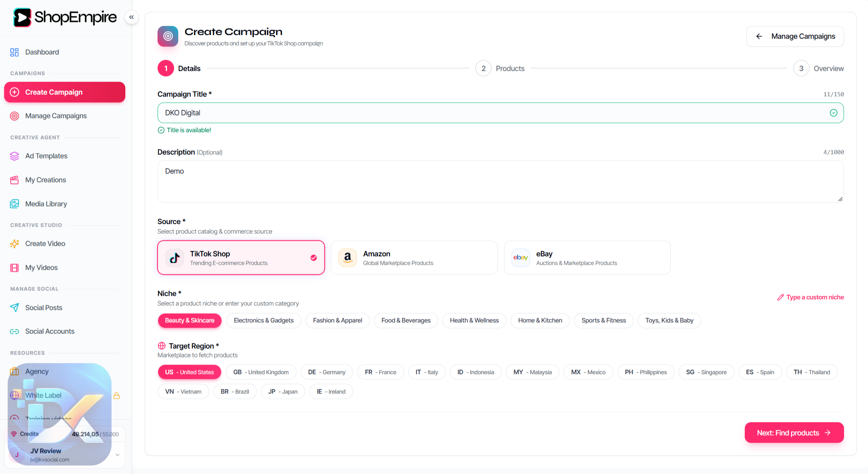868x474 pixels.
Task: Click the Social Posts paper plane icon
Action: 14,308
